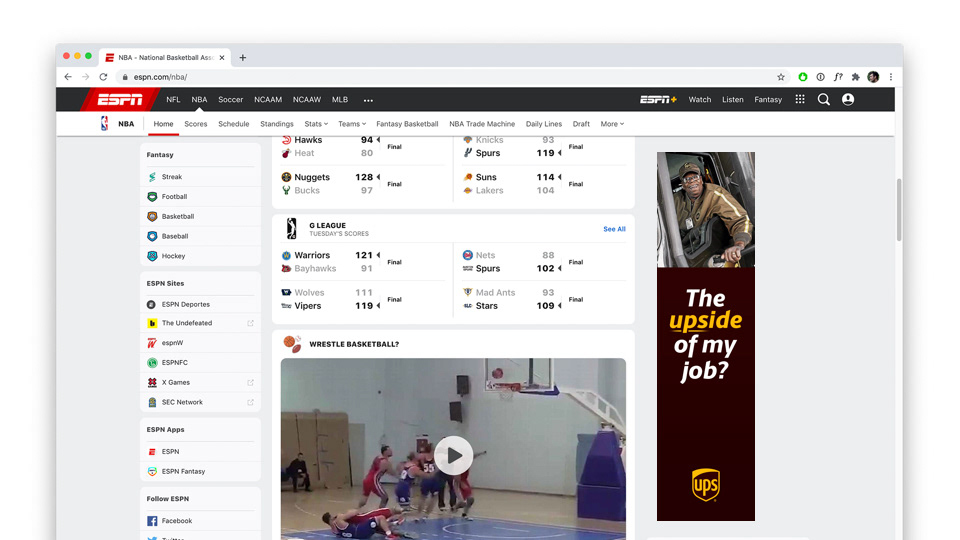
Task: Open Chrome three-dot menu
Action: [x=891, y=77]
